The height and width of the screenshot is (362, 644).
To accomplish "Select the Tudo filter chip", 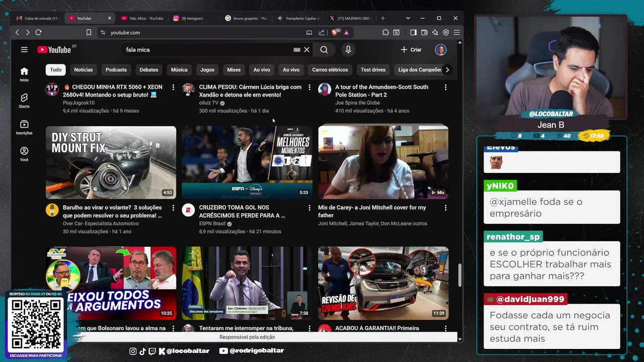I will (56, 70).
